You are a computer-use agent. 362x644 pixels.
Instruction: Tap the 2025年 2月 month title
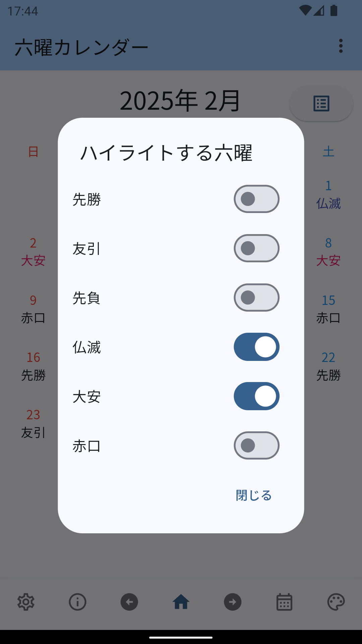pyautogui.click(x=180, y=100)
